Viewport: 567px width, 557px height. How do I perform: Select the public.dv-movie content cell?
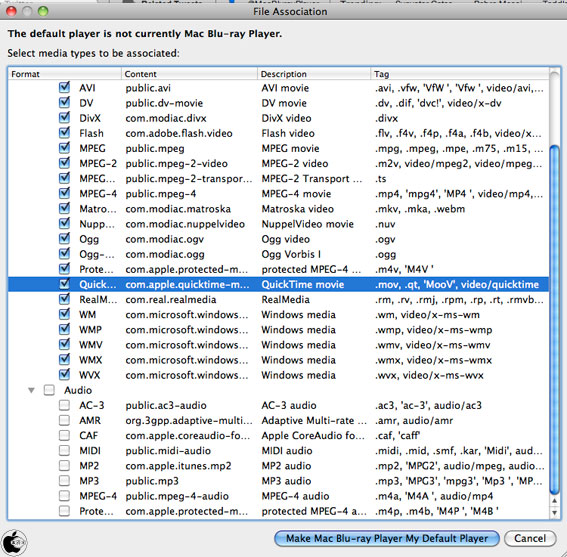coord(164,103)
